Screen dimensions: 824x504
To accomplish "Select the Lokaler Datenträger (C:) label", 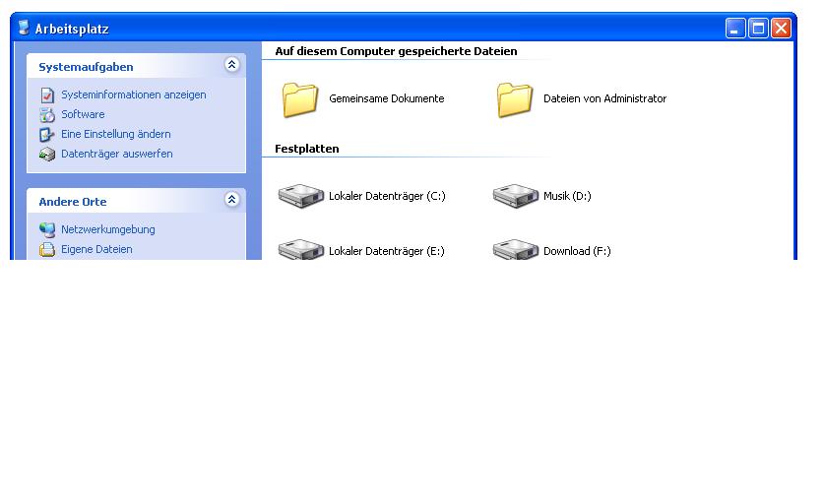I will (x=387, y=196).
